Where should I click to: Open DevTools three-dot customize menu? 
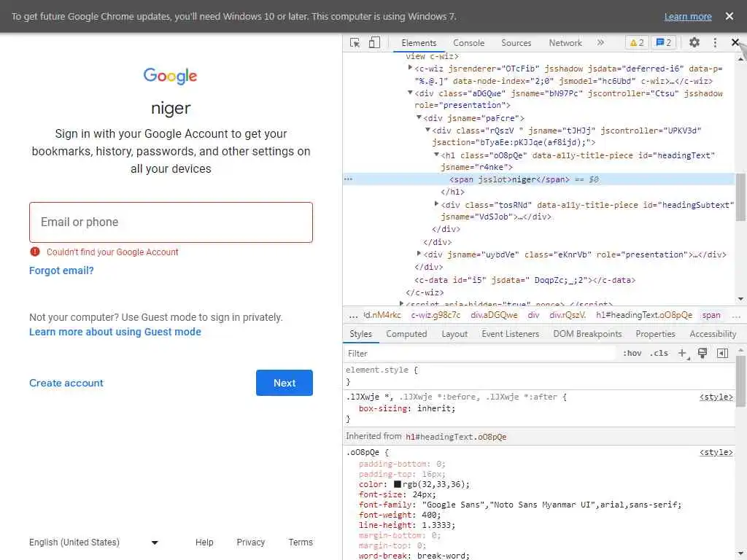pos(715,43)
